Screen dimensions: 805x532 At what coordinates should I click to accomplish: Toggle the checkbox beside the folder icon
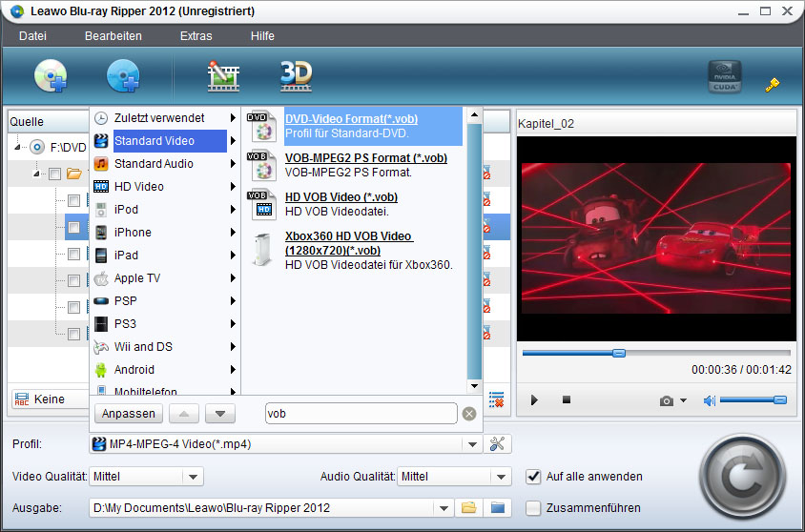54,174
